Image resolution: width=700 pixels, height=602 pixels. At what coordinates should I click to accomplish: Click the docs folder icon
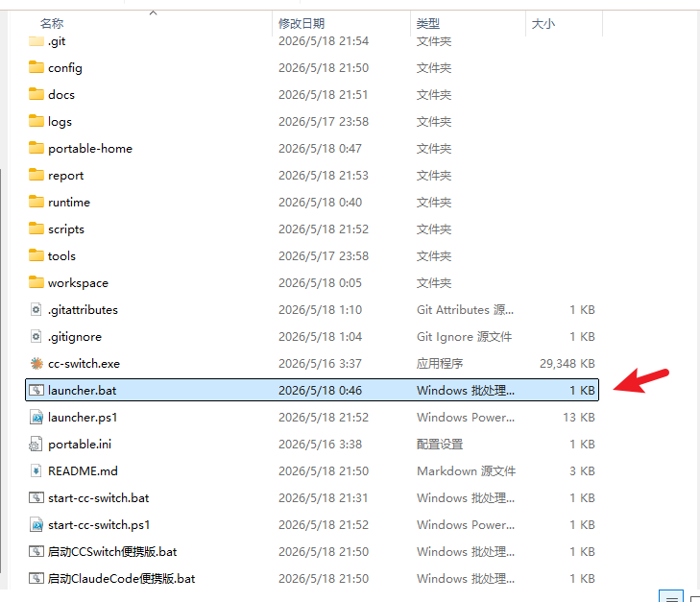36,94
